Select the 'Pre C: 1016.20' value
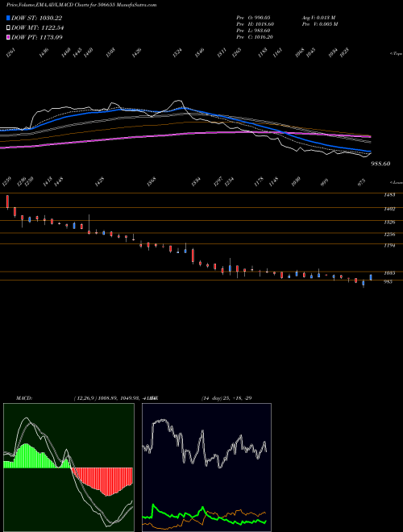403x532 pixels. coord(255,37)
